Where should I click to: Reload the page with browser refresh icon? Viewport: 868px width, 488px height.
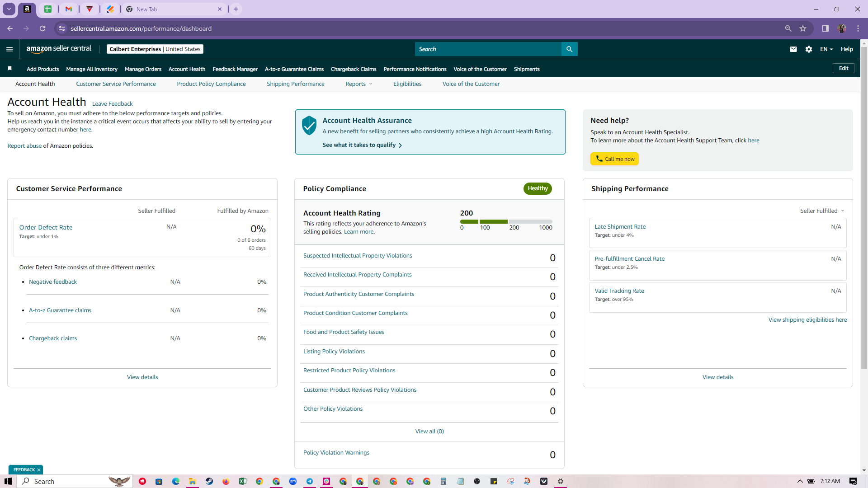[x=42, y=28]
